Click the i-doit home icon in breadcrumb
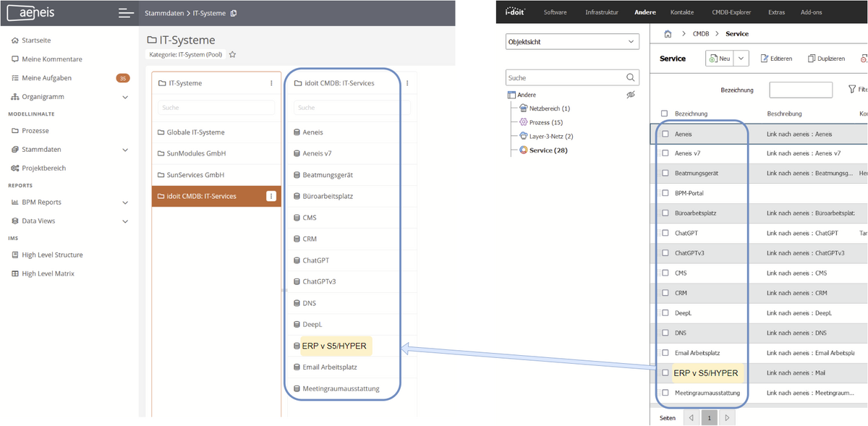The width and height of the screenshot is (868, 426). (668, 34)
